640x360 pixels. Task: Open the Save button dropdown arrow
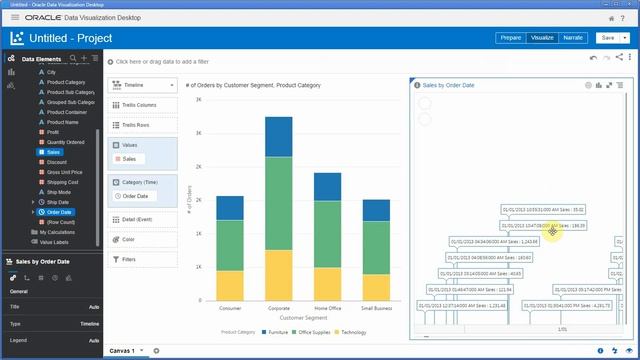[625, 38]
